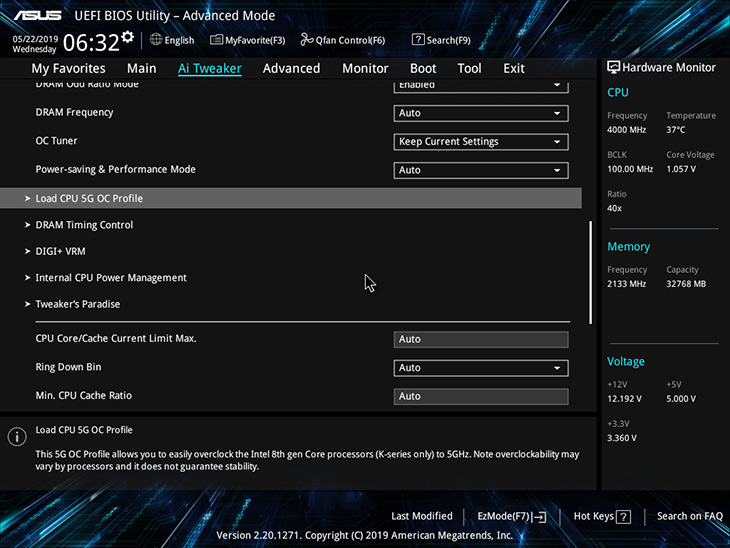
Task: Click the +3.3V value 3.360 V
Action: pos(622,438)
